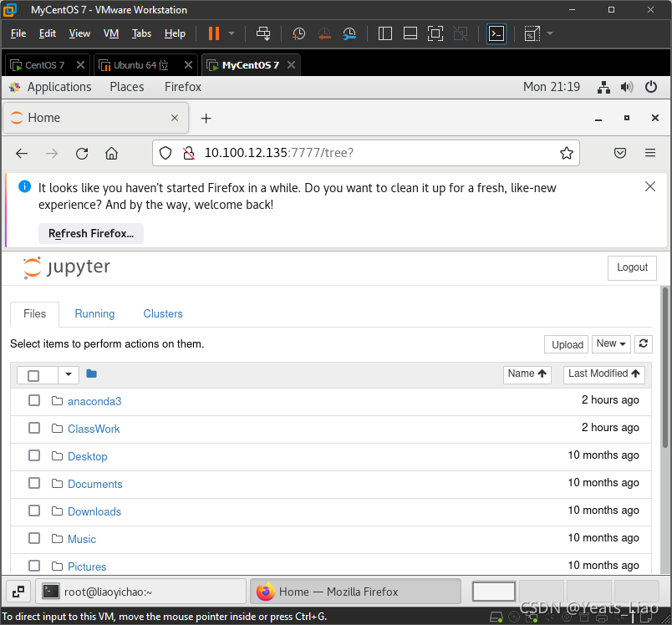
Task: Click the network status icon
Action: [x=603, y=88]
